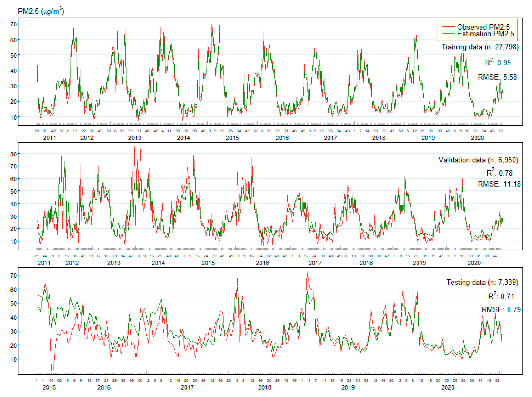The width and height of the screenshot is (532, 397).
Task: Click the R²: 0.71 annotation
Action: (x=501, y=296)
